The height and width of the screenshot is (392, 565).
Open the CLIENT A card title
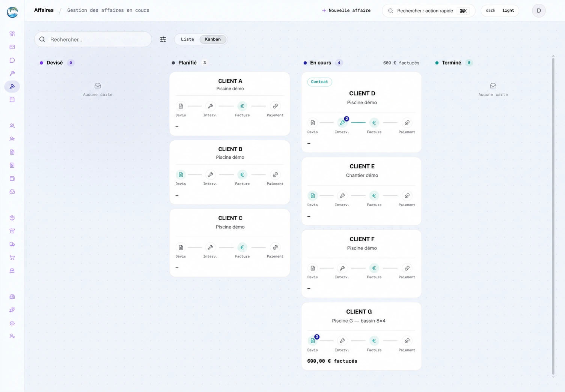pyautogui.click(x=230, y=81)
